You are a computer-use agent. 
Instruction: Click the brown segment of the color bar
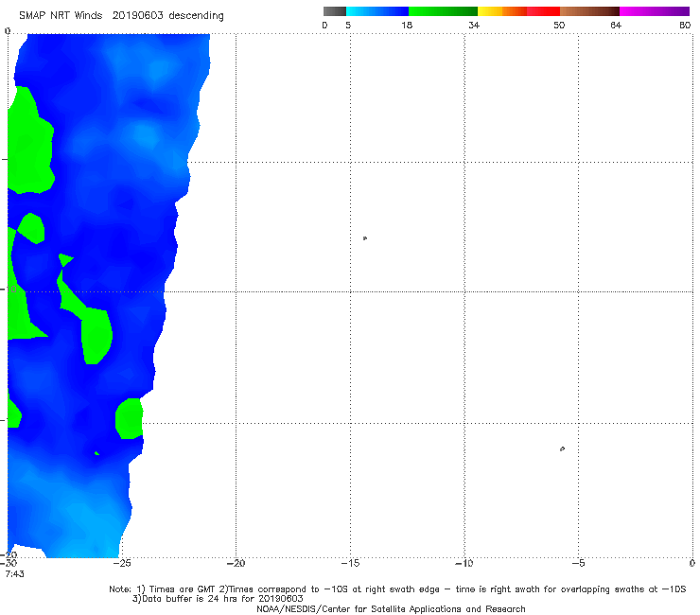click(589, 11)
